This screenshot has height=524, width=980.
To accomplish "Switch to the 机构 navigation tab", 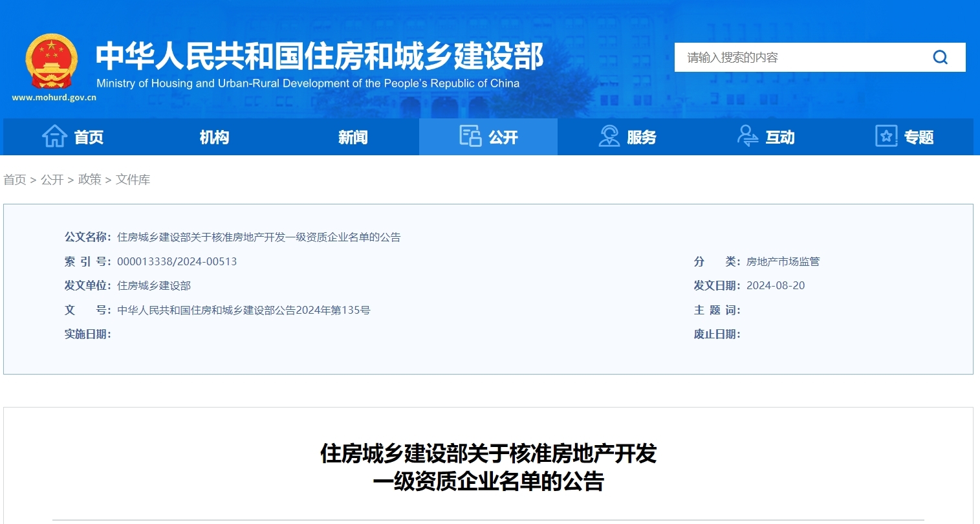I will tap(213, 136).
